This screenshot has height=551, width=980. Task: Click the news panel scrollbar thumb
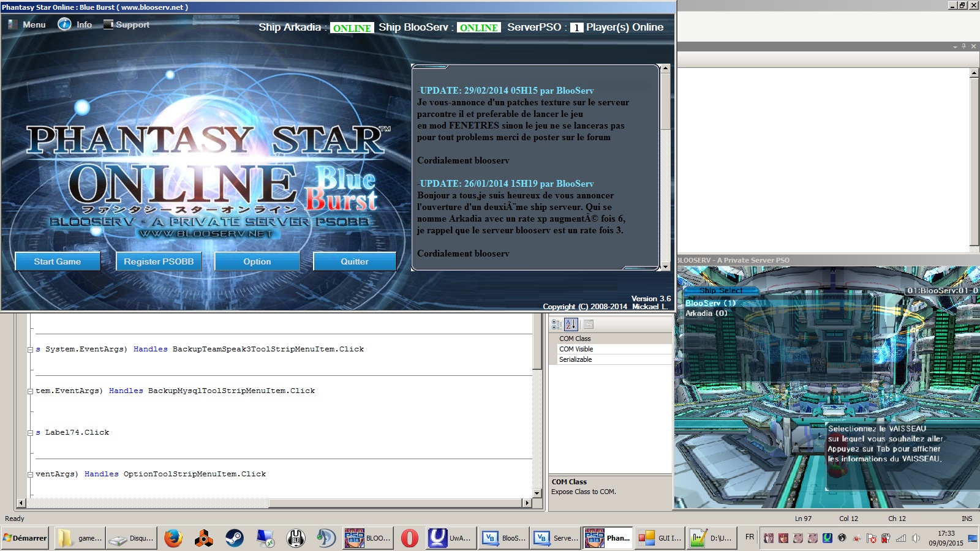pyautogui.click(x=666, y=102)
